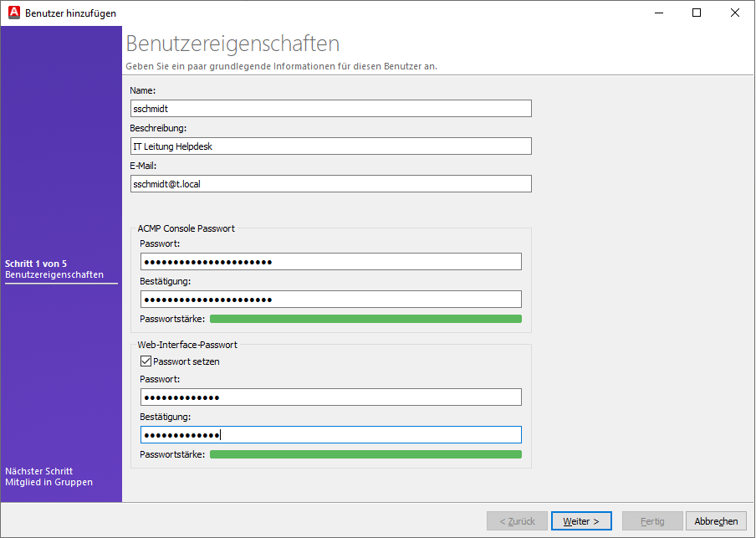Select Schritt 1 von 5 sidebar entry
756x538 pixels.
tap(36, 264)
